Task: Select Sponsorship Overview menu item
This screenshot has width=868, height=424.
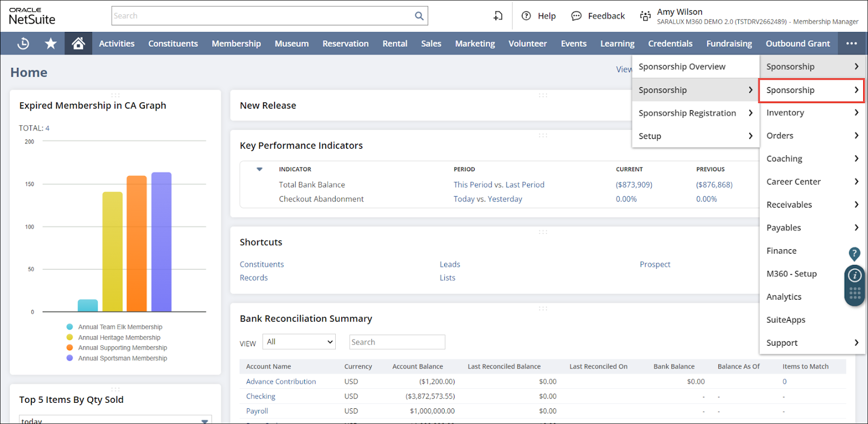Action: tap(681, 67)
